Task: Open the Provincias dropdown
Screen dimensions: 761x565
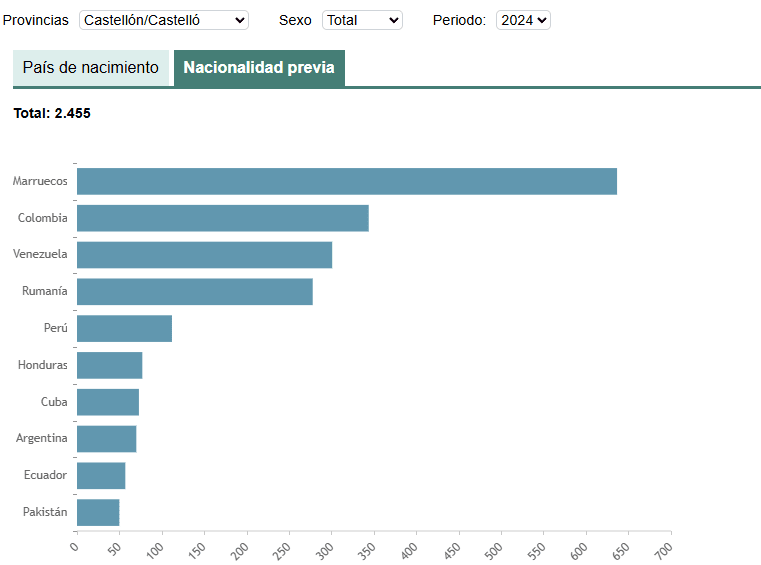Action: tap(163, 20)
